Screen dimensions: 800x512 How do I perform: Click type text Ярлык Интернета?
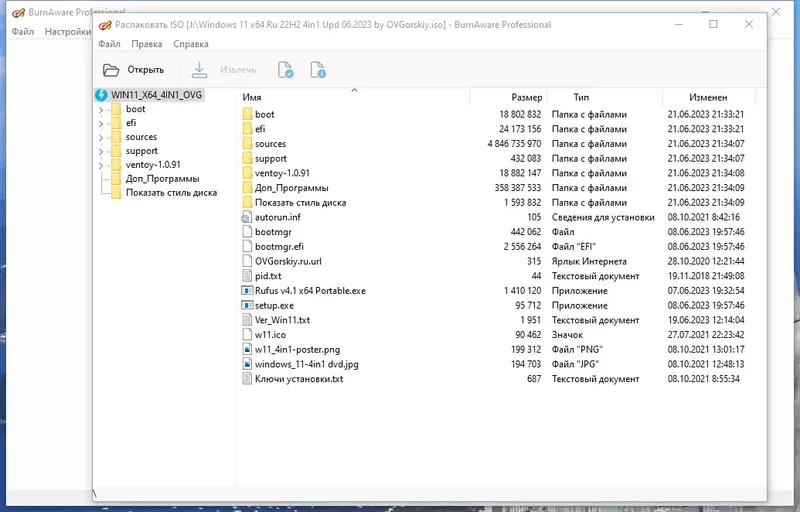point(589,261)
